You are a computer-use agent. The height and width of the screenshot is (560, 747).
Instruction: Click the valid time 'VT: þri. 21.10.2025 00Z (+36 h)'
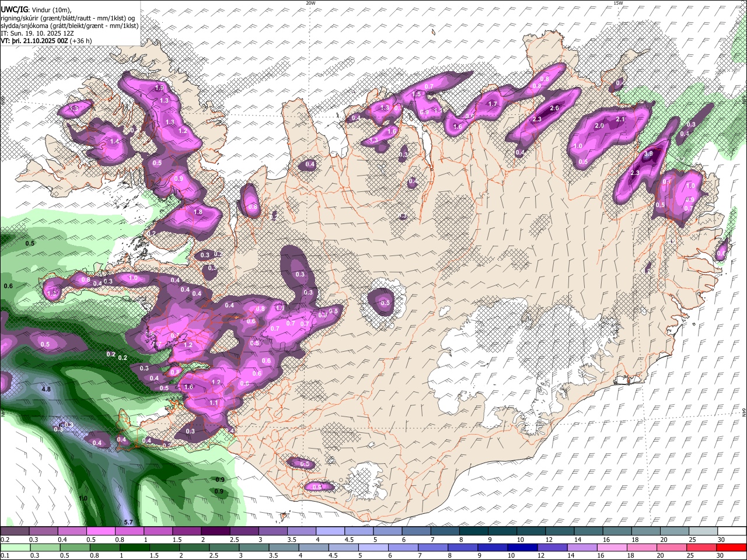pyautogui.click(x=46, y=41)
